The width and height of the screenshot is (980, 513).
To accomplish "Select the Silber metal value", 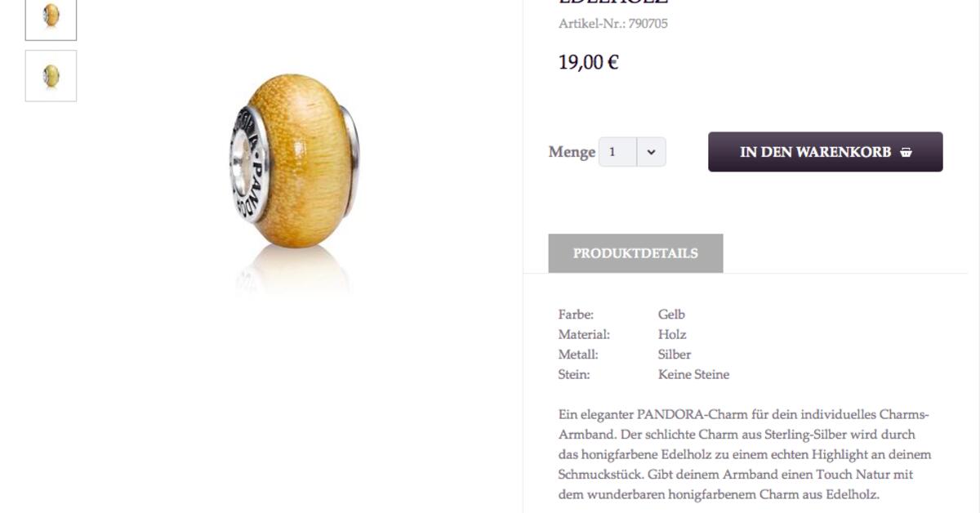I will (x=675, y=355).
